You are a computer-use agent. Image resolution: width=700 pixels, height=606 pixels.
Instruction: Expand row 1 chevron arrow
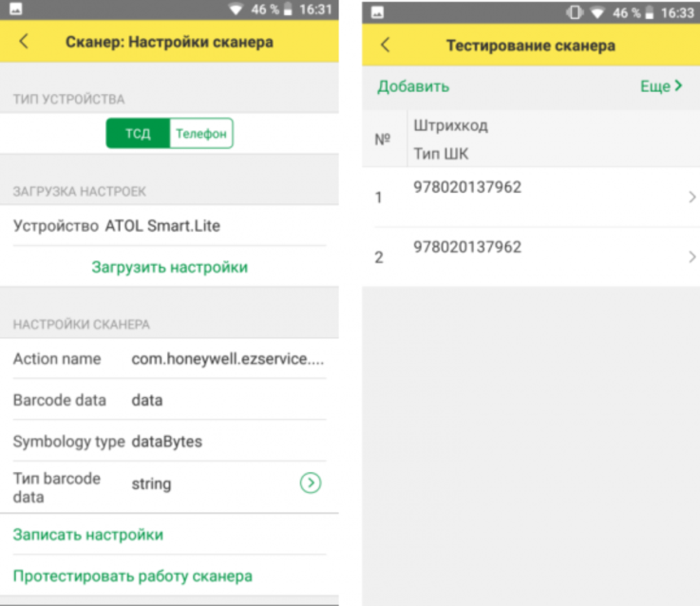[692, 197]
